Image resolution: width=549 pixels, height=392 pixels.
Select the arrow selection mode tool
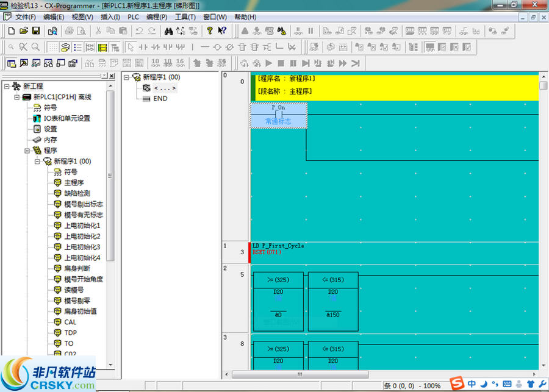(x=131, y=47)
